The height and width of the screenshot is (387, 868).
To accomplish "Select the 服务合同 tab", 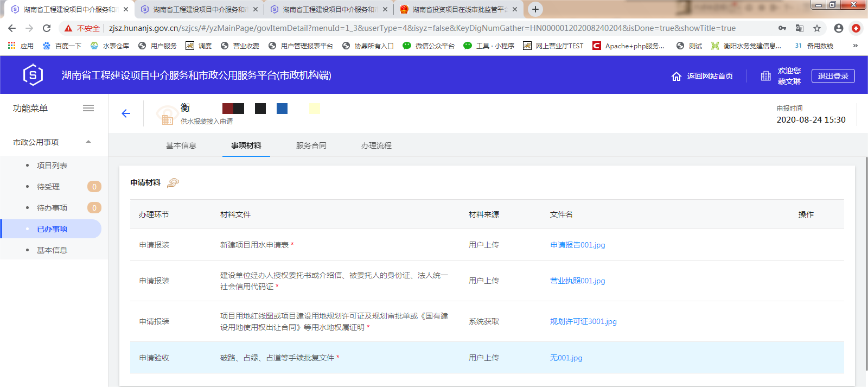I will (311, 145).
